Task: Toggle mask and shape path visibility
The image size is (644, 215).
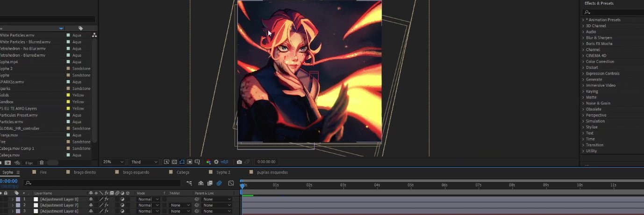Action: 182,162
